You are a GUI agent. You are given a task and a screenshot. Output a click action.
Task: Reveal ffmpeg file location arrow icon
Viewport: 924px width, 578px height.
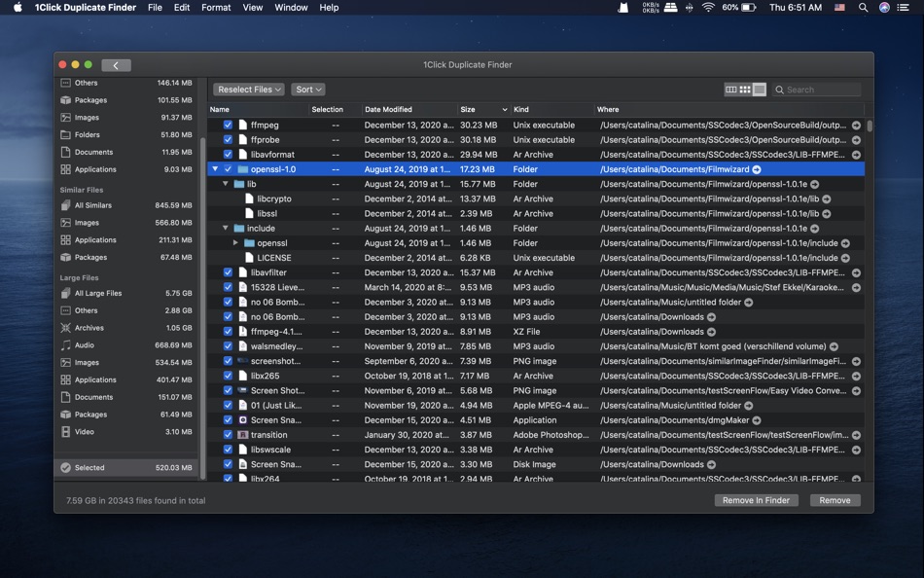click(856, 125)
